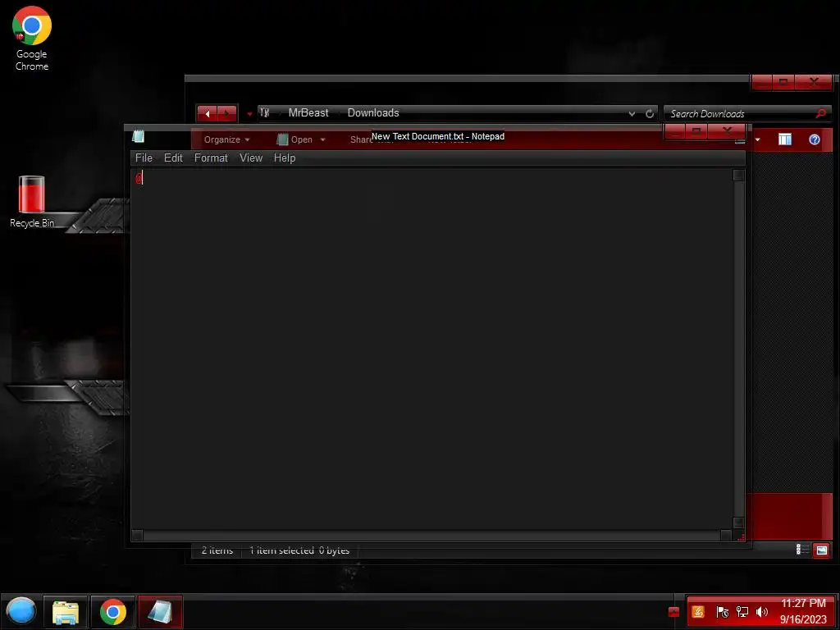Click '1 item selected 0 bytes' status text
The height and width of the screenshot is (630, 840).
click(299, 550)
